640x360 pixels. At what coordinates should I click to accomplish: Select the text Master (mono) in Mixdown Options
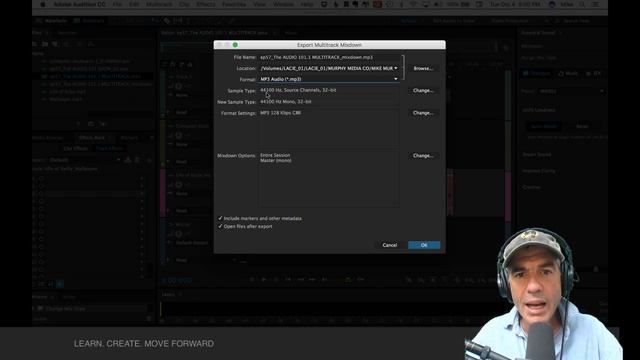tap(276, 160)
